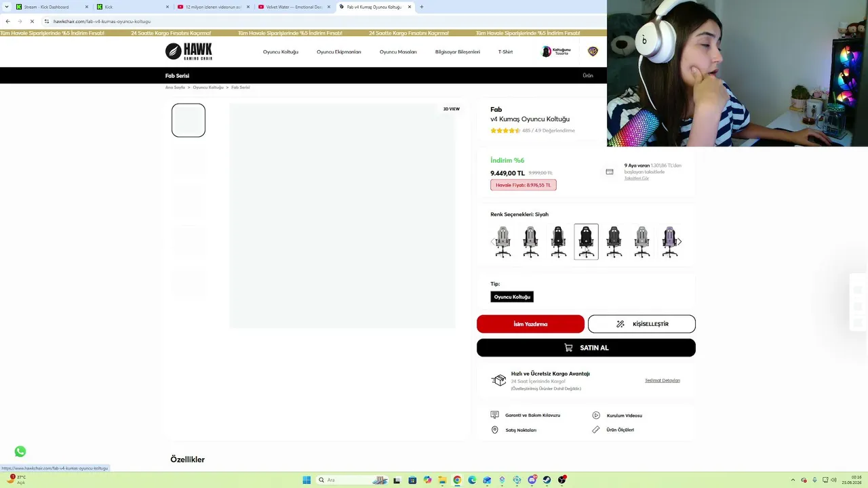
Task: Select the first light grey chair color
Action: tap(503, 242)
